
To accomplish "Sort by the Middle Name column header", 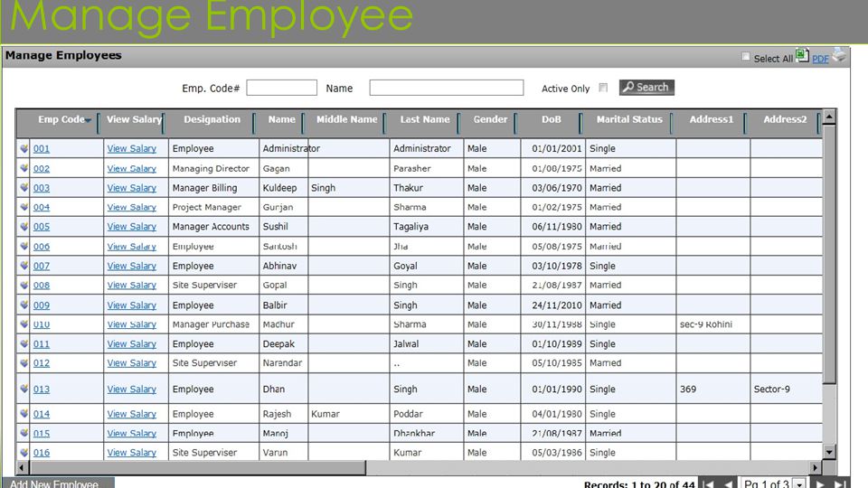I will [x=346, y=119].
